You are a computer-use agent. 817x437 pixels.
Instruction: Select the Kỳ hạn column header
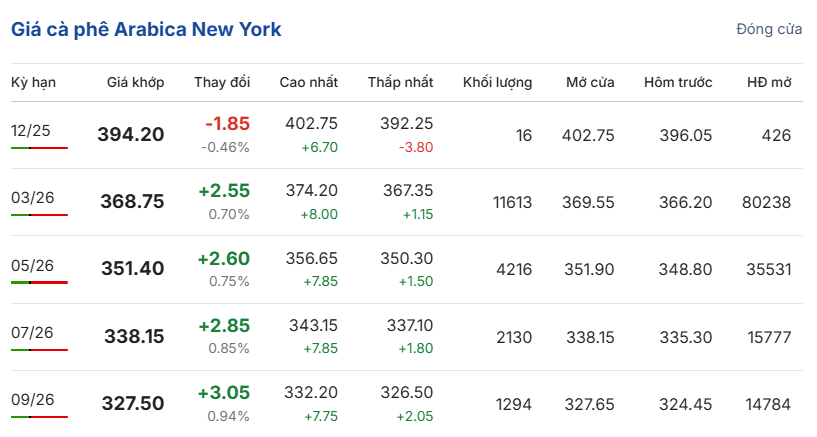click(x=33, y=82)
